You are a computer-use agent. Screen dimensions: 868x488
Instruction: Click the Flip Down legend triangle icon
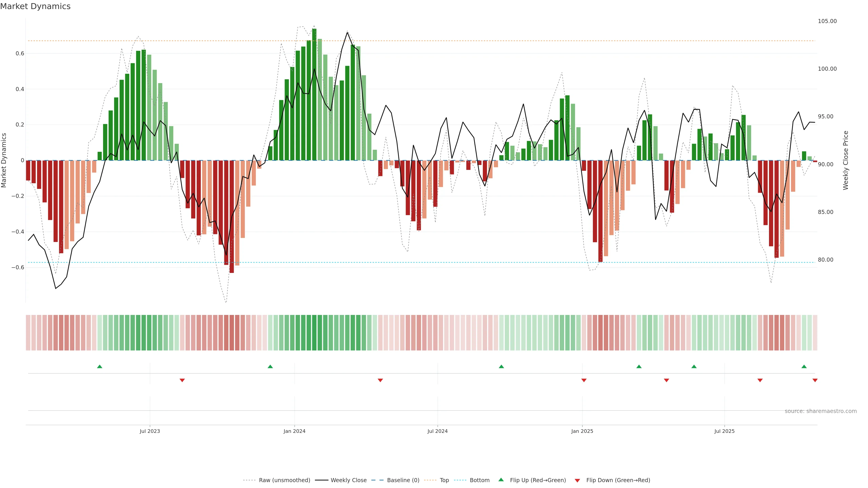(577, 480)
